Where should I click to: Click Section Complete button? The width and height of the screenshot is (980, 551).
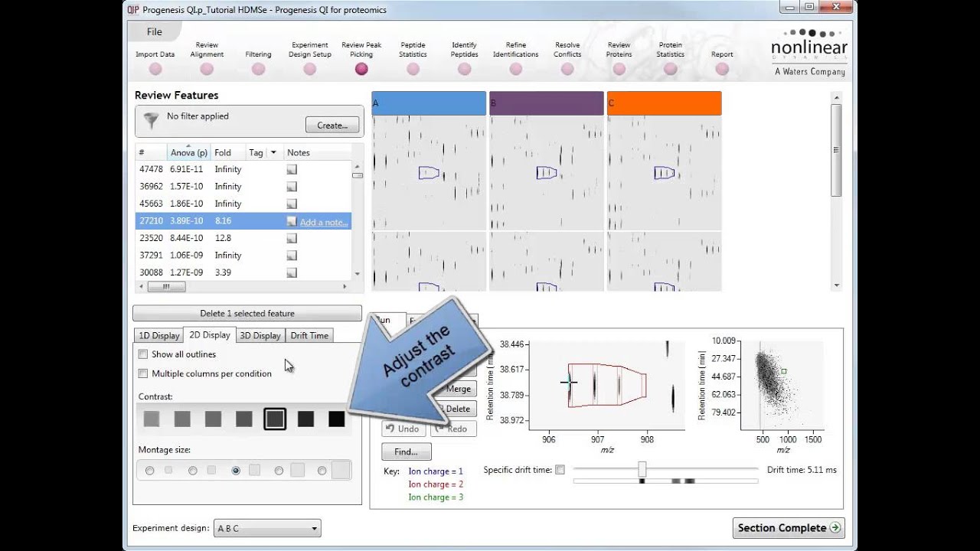point(789,528)
